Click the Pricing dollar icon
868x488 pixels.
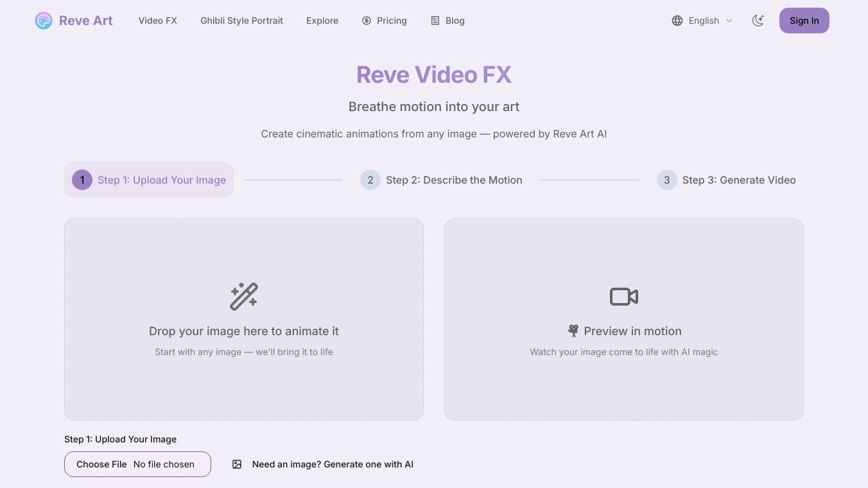click(367, 21)
